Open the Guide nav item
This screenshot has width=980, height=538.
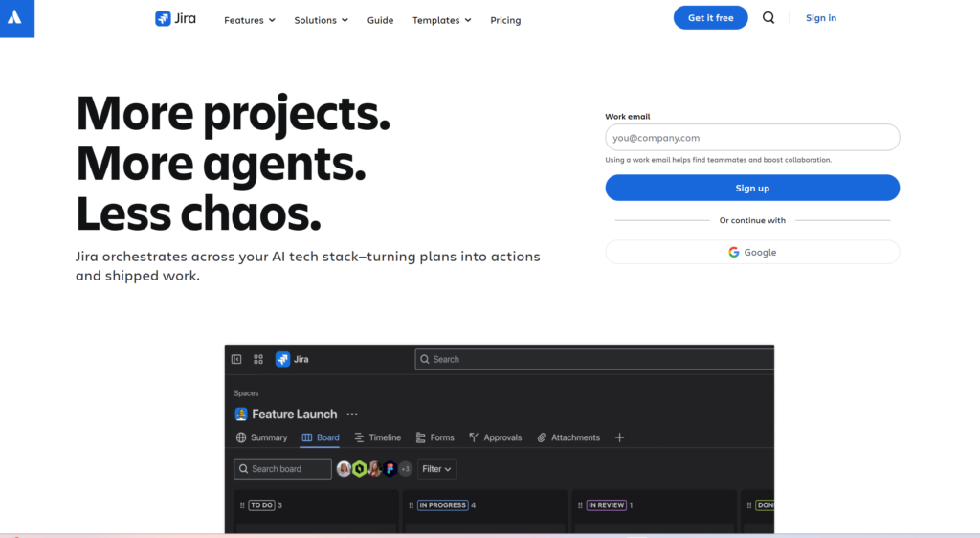click(380, 20)
